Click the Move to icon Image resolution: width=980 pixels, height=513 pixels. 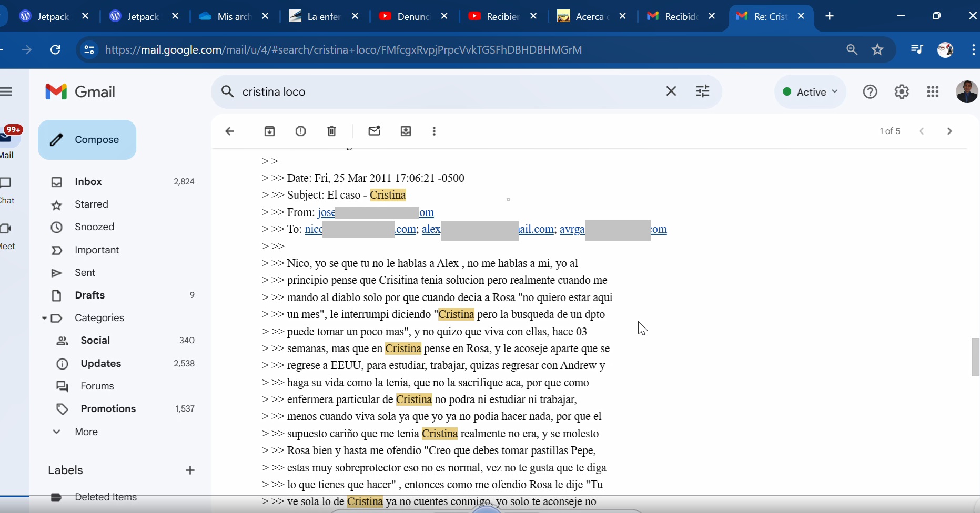[406, 131]
